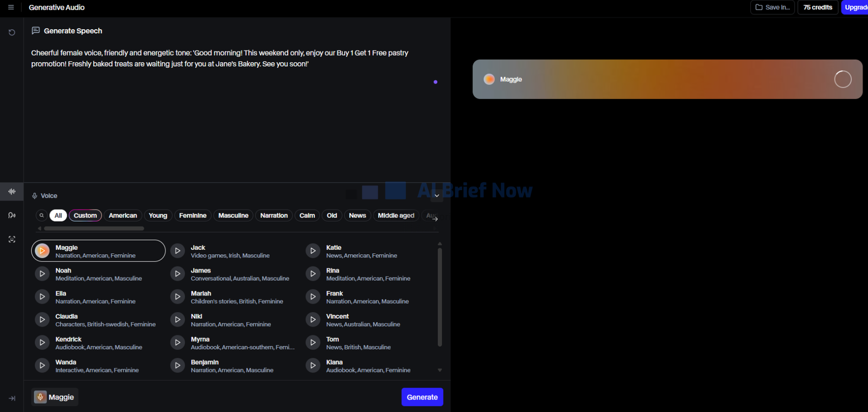Play Benjamin voice preview
Image resolution: width=868 pixels, height=412 pixels.
(177, 365)
